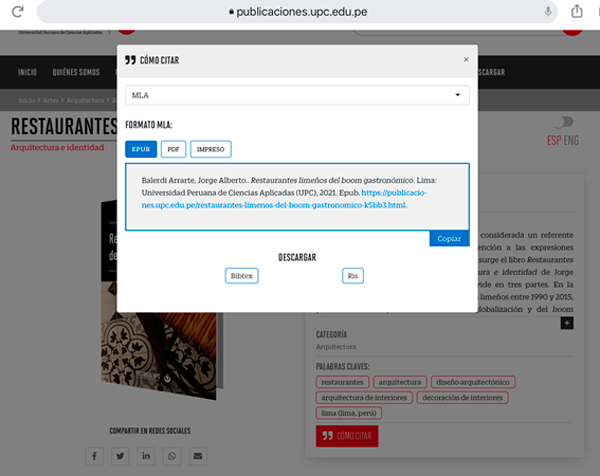The width and height of the screenshot is (600, 476).
Task: Expand description with the plus icon
Action: [x=567, y=323]
